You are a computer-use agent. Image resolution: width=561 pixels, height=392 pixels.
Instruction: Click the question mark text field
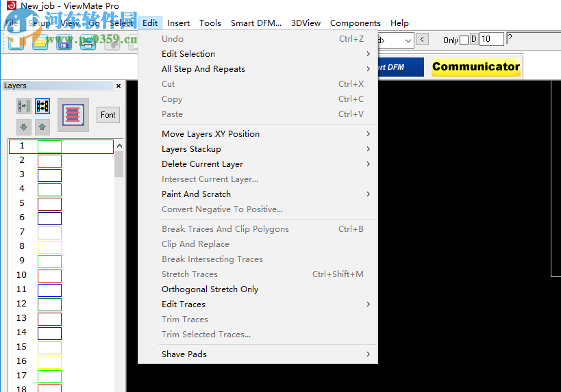click(x=534, y=38)
